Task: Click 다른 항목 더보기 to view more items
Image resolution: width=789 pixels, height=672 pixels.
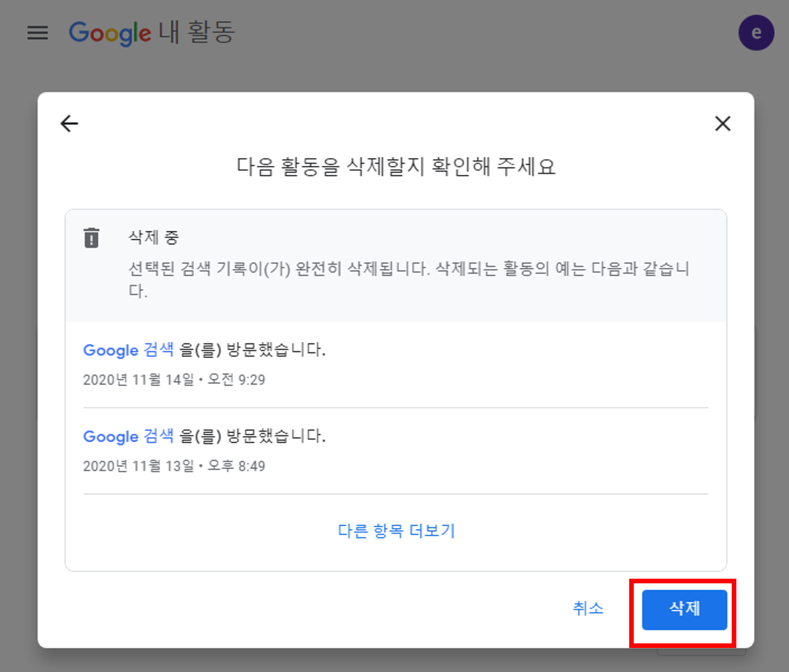Action: [396, 531]
